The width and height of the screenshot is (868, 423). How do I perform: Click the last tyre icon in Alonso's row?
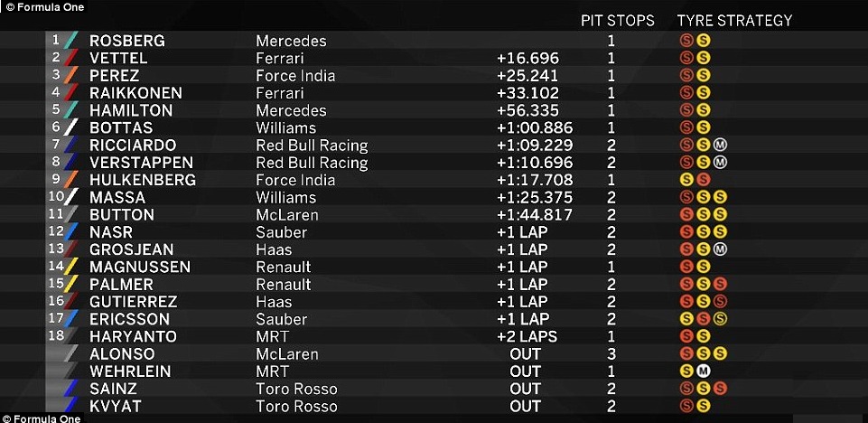(x=720, y=354)
